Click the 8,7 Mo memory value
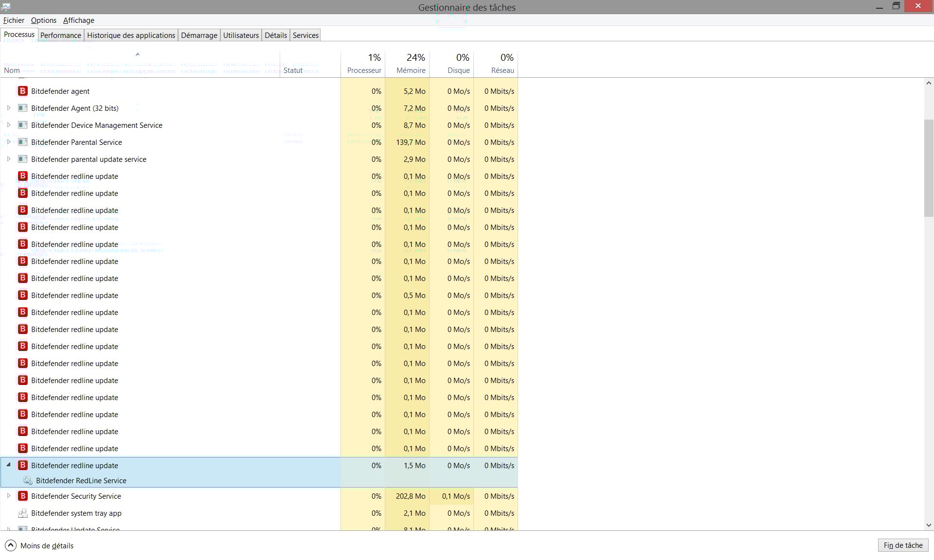The width and height of the screenshot is (934, 560). pos(414,125)
